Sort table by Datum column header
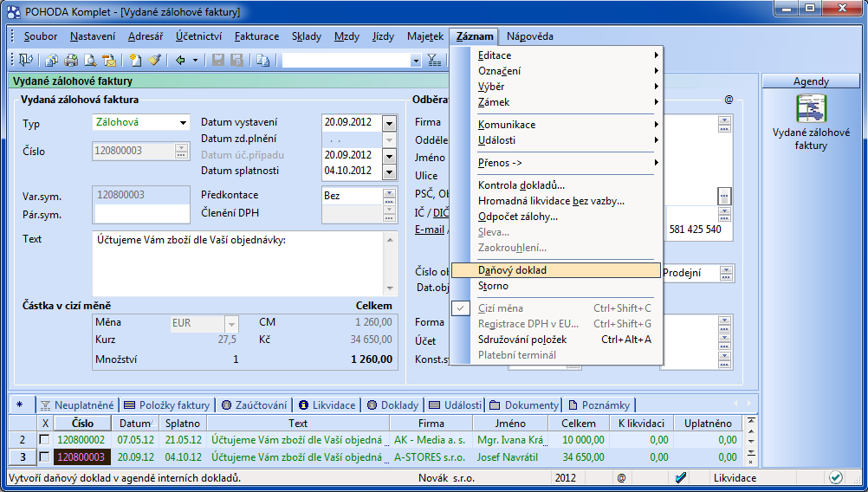The image size is (868, 492). tap(136, 424)
